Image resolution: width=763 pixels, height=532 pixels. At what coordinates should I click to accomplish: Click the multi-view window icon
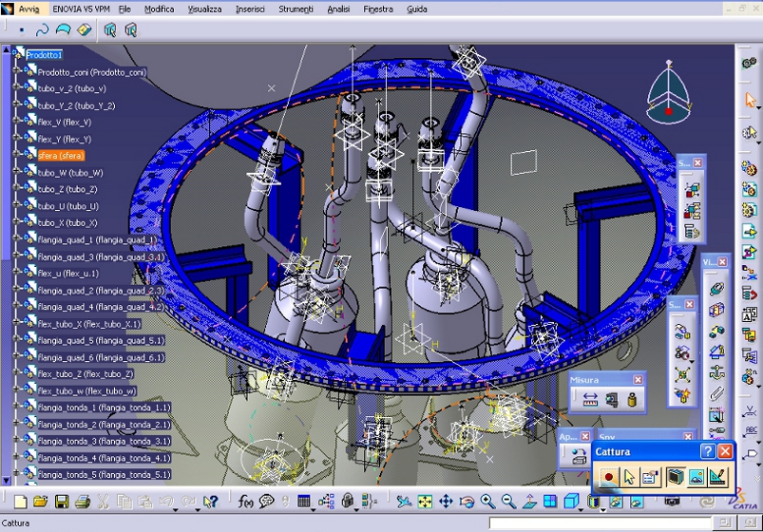550,502
